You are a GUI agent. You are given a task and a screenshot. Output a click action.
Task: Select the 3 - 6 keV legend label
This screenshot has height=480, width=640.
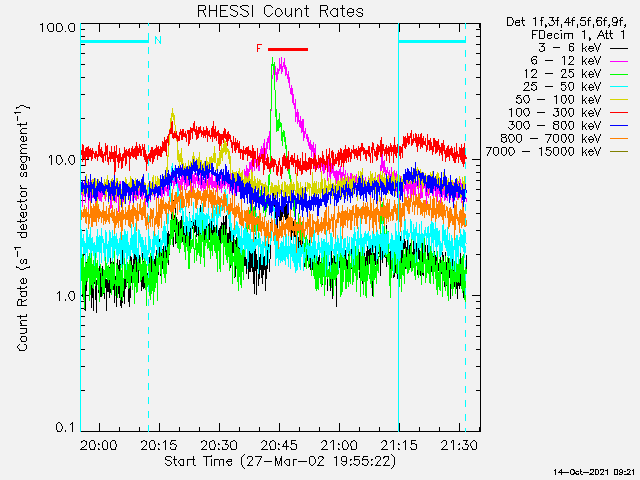[x=570, y=48]
